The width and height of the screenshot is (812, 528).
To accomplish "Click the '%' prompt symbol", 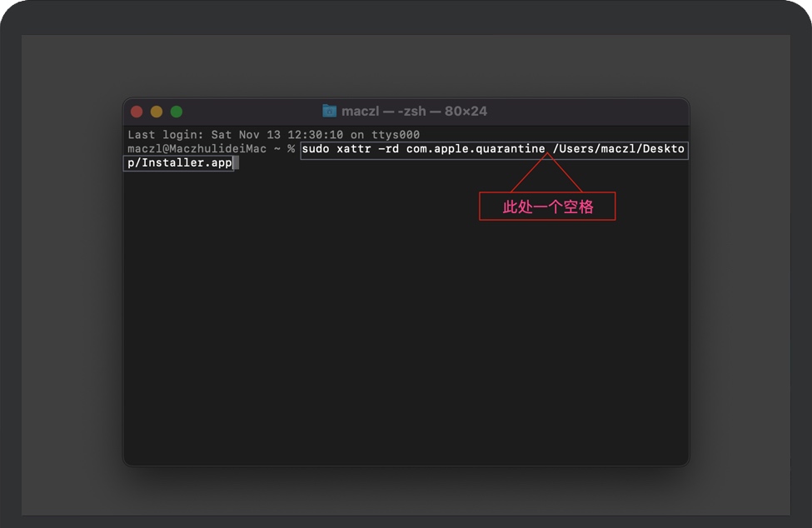I will (x=291, y=148).
